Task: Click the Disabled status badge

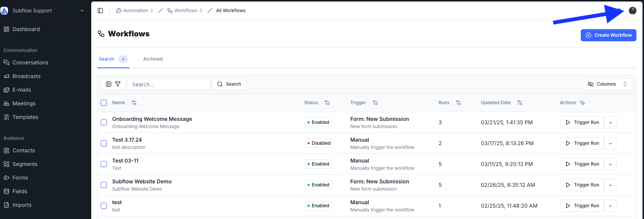Action: [x=319, y=143]
